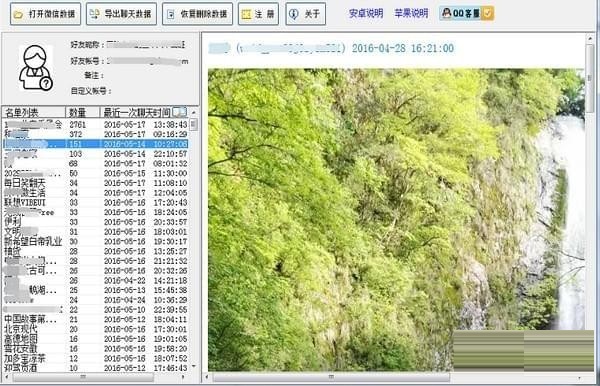Screen dimensions: 600x386
Task: Click the 打开微信数据 toolbar button
Action: [46, 14]
